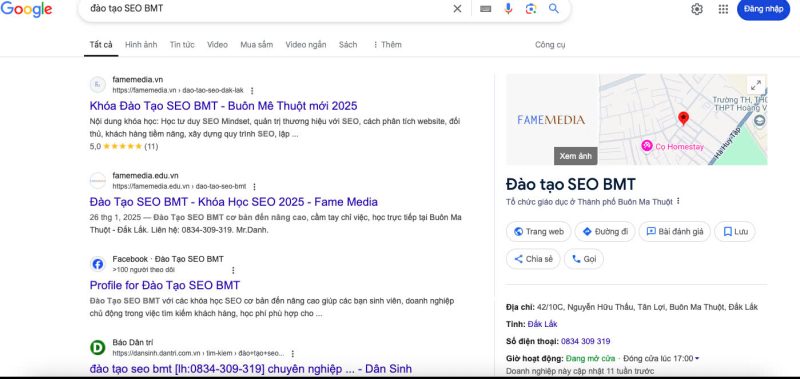Open Profile for Đào Tạo SEO BMT
The image size is (800, 379).
165,285
